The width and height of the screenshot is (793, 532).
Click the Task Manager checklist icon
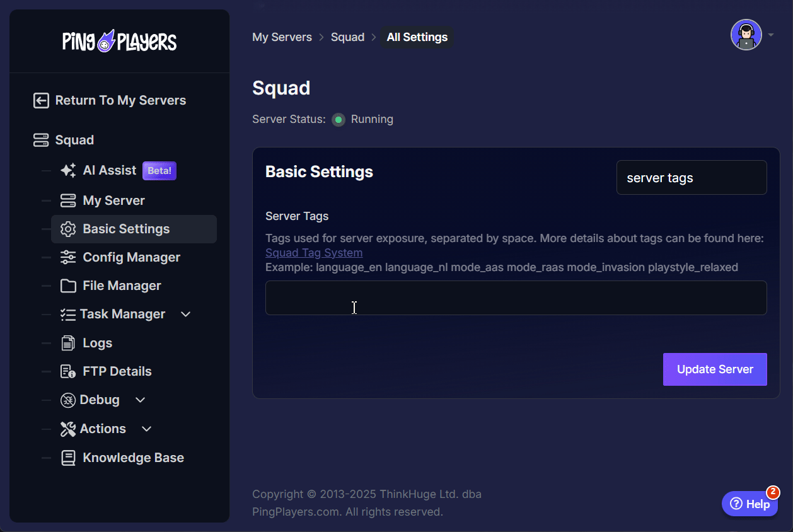click(68, 314)
